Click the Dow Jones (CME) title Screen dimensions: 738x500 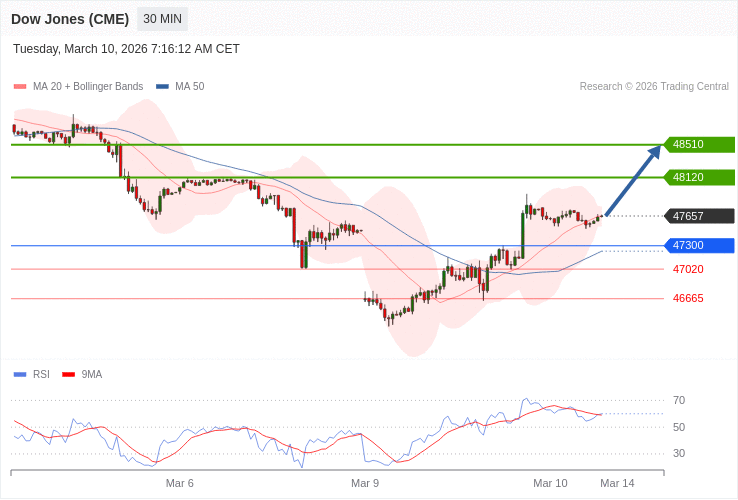(70, 19)
